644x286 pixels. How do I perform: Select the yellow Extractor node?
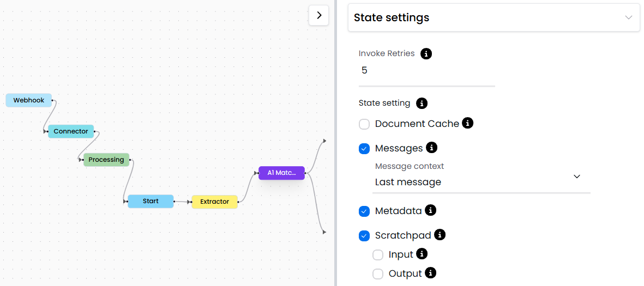click(214, 202)
